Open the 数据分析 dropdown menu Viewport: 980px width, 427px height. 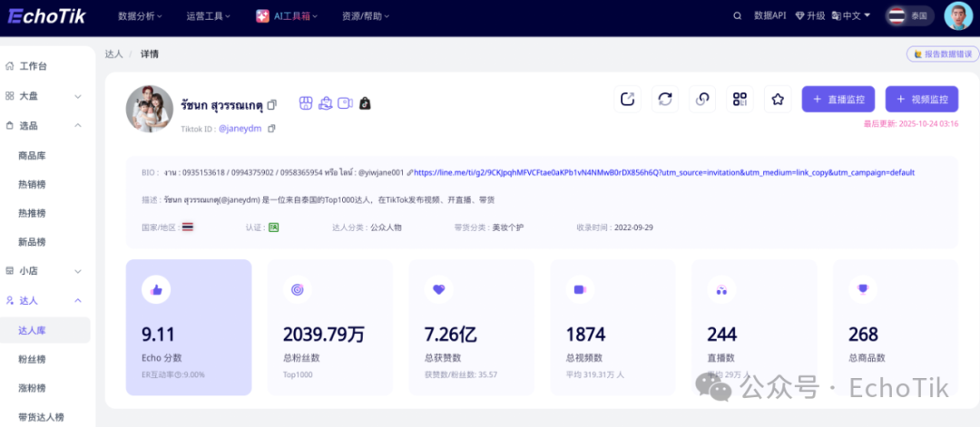[141, 15]
